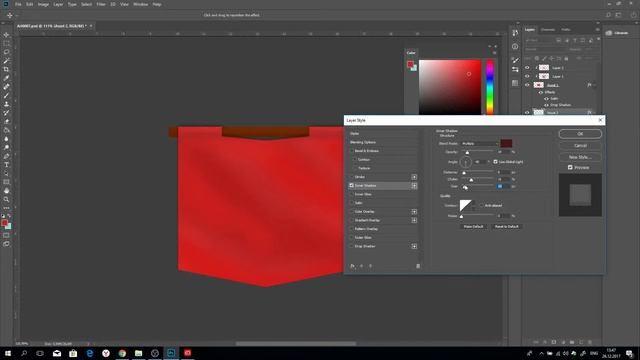Add another Color Overlay with plus button
Screen dimensions: 640x360
tap(414, 212)
